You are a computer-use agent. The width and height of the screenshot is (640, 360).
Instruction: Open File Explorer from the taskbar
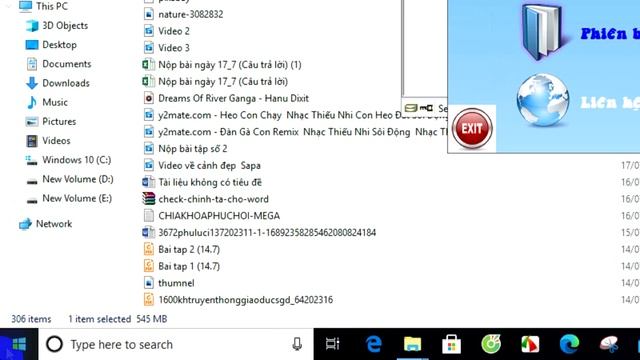pyautogui.click(x=412, y=344)
